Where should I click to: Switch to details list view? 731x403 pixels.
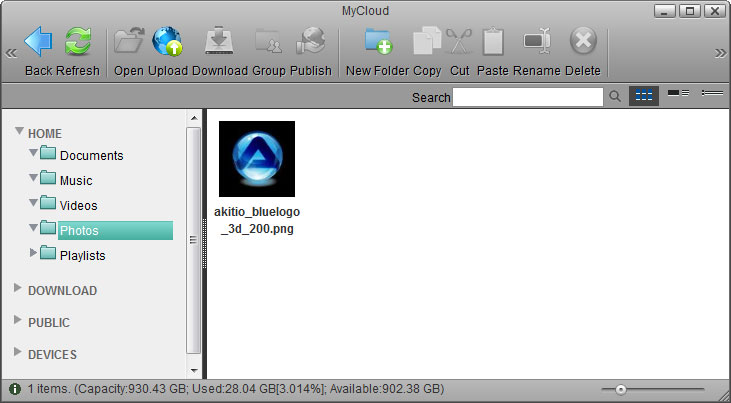click(x=678, y=93)
